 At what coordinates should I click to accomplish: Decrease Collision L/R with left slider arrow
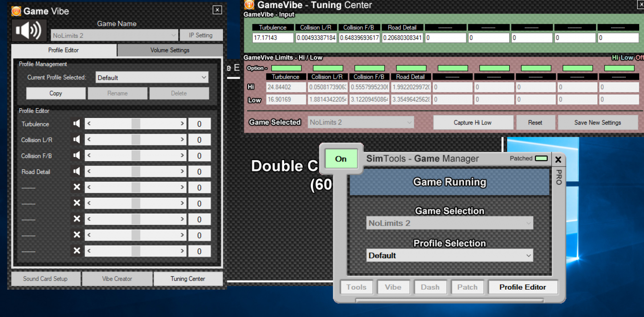[89, 139]
